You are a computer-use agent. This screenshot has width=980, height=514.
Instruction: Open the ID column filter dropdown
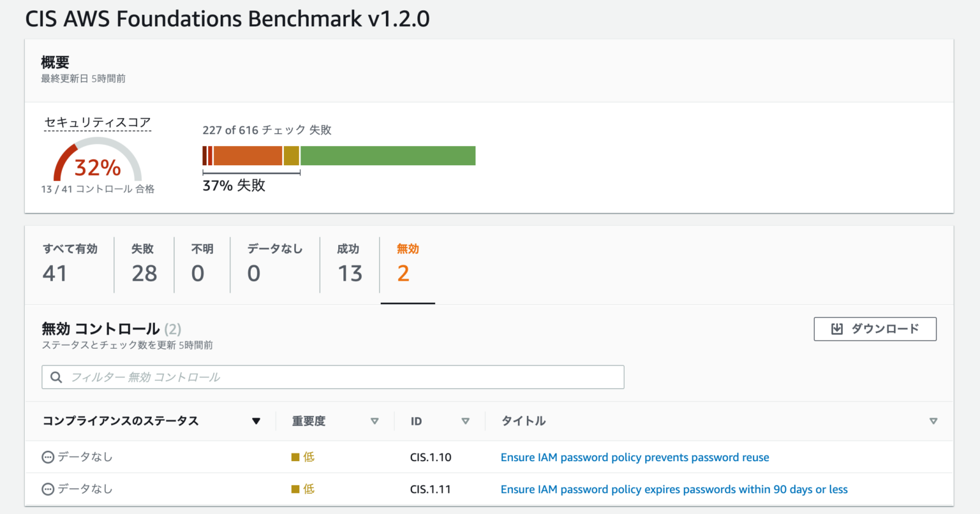[x=466, y=421]
